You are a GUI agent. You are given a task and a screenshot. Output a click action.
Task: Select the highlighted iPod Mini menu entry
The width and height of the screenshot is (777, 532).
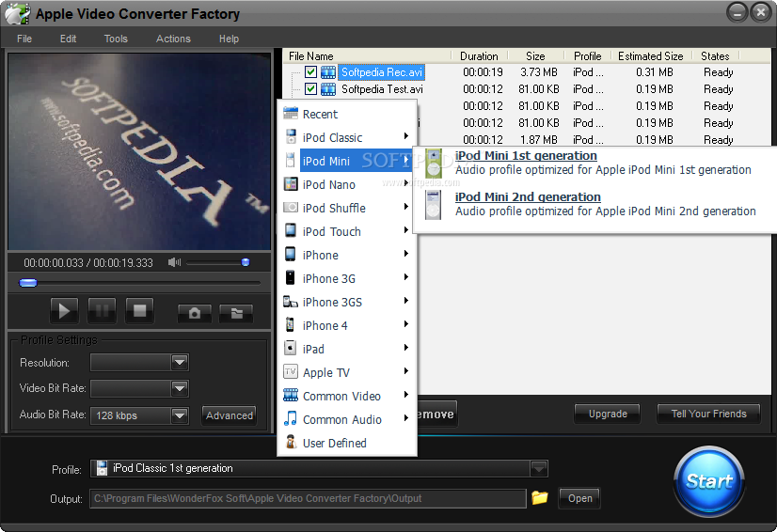pyautogui.click(x=356, y=161)
